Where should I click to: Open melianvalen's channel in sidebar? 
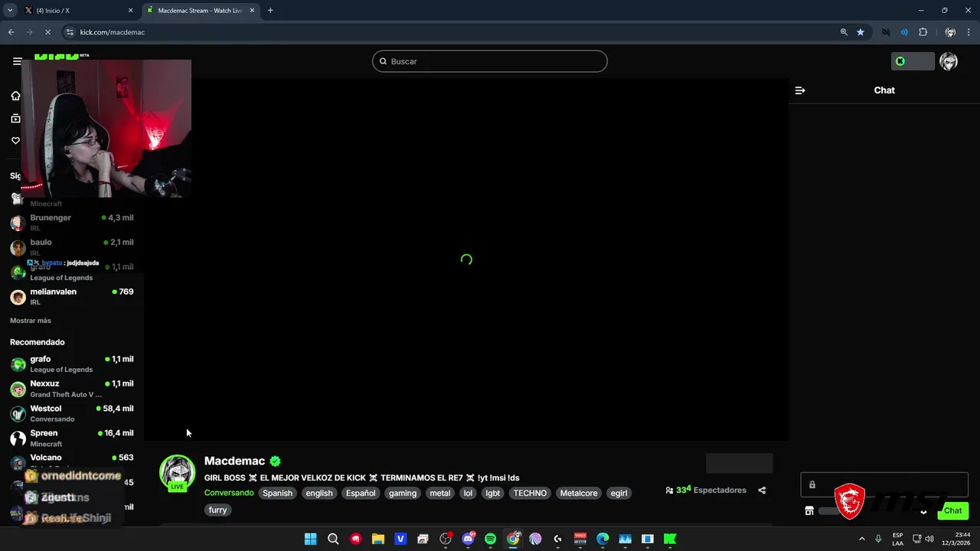pos(72,296)
